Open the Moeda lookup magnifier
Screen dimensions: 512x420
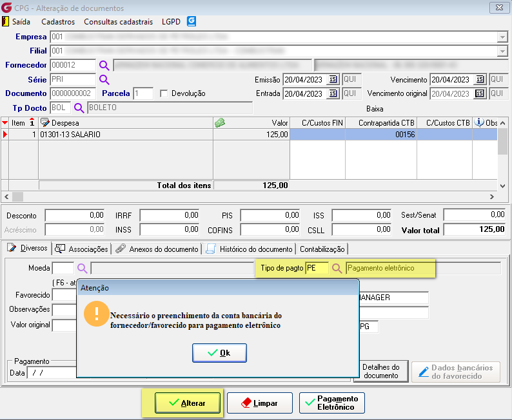pyautogui.click(x=83, y=269)
